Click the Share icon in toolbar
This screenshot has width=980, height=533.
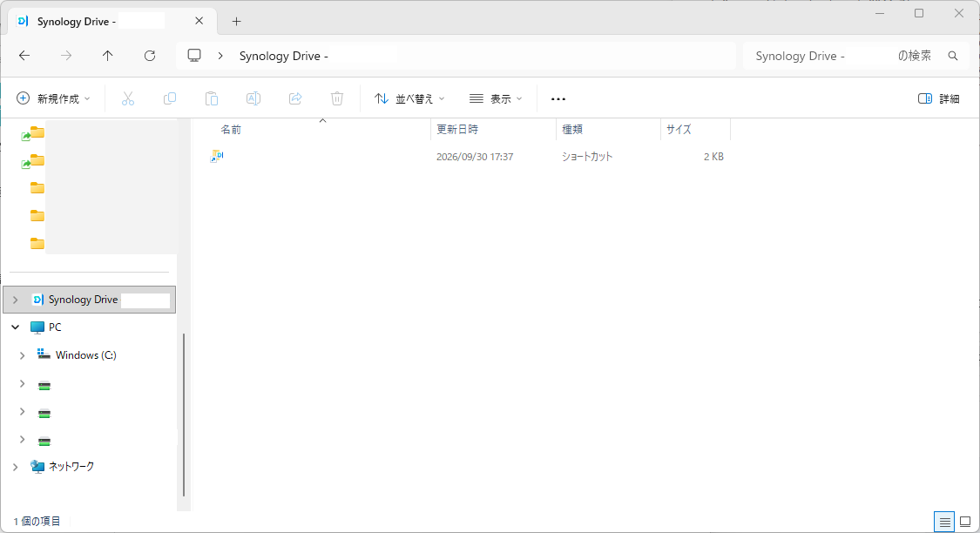[295, 98]
